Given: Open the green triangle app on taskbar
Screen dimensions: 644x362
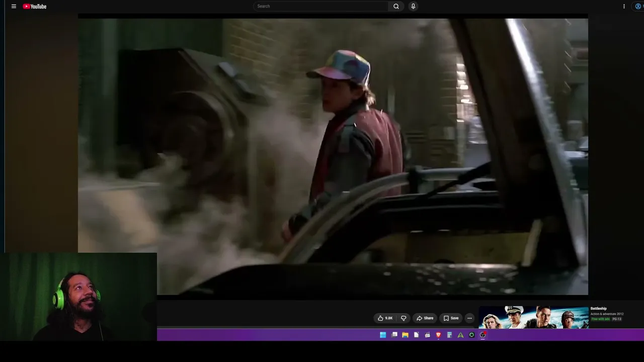Looking at the screenshot, I should [x=460, y=335].
